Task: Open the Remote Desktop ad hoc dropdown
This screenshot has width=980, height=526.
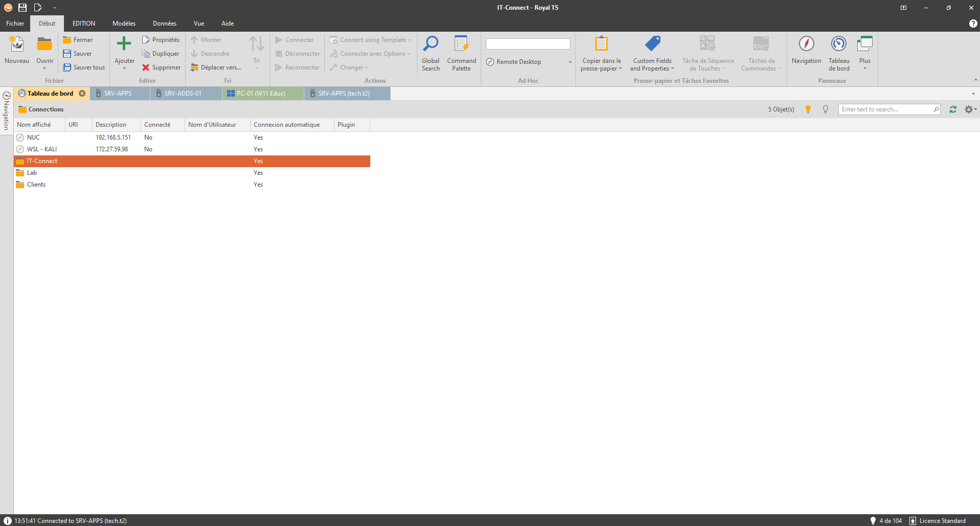Action: pyautogui.click(x=570, y=62)
